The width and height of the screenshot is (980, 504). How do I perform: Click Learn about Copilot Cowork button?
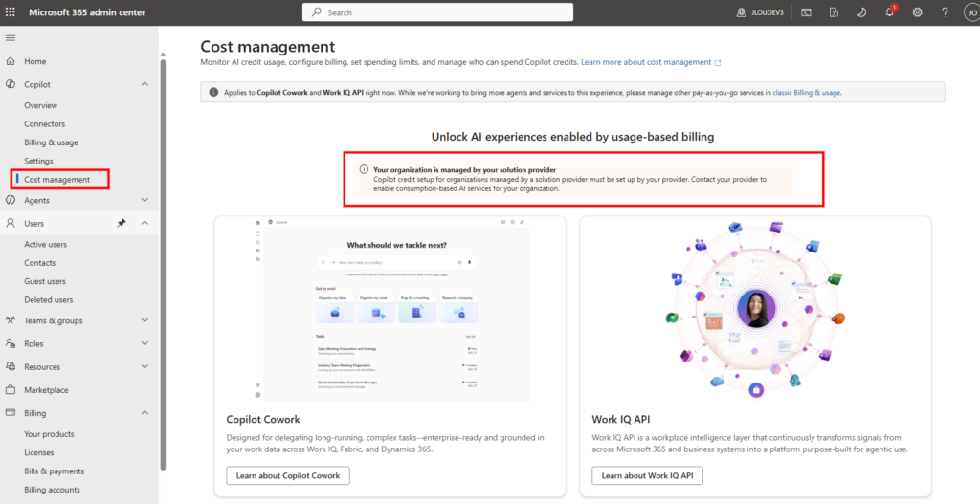pos(288,475)
